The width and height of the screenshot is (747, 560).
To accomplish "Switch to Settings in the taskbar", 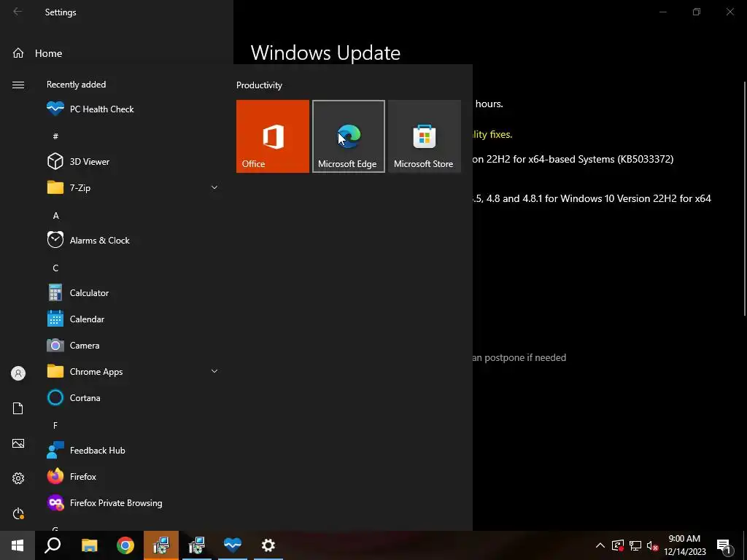I will 268,545.
